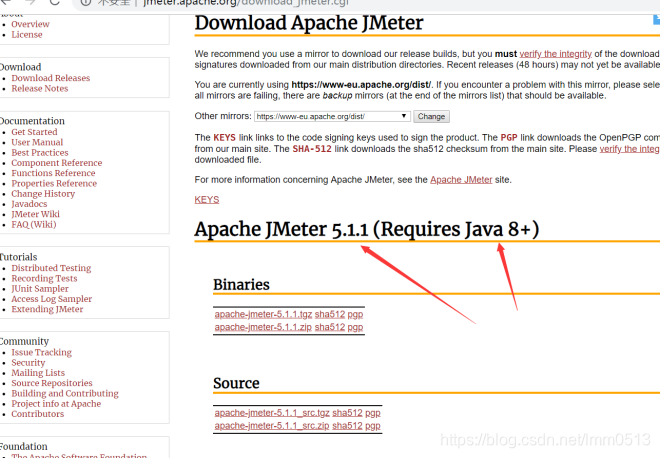Screen dimensions: 660x458
Task: Open the Overview link in the sidebar
Action: tap(30, 24)
